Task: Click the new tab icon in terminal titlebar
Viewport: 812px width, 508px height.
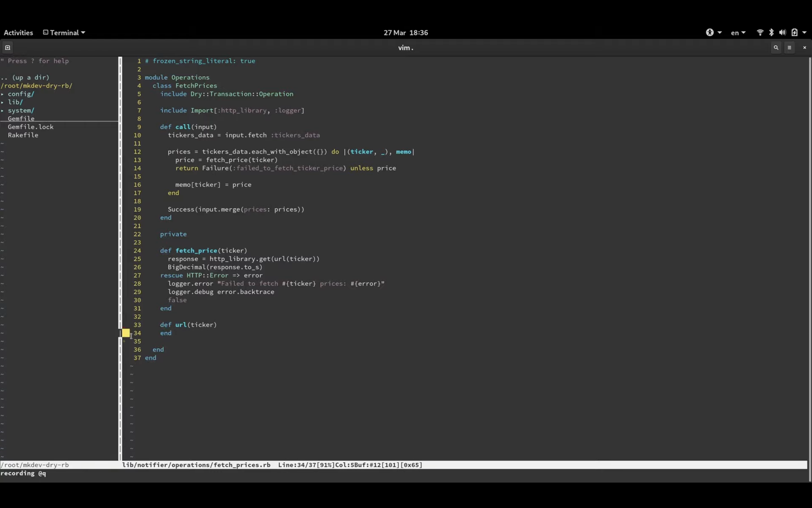Action: pyautogui.click(x=7, y=47)
